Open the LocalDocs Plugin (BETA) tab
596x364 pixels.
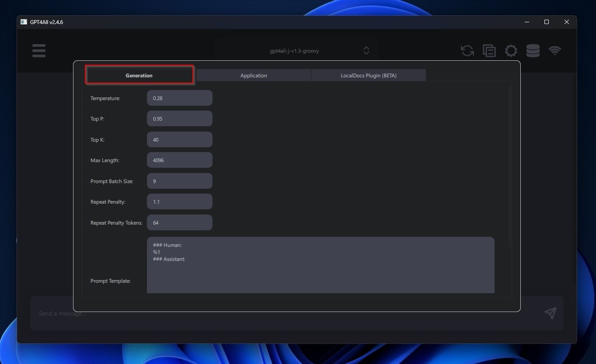(x=368, y=76)
